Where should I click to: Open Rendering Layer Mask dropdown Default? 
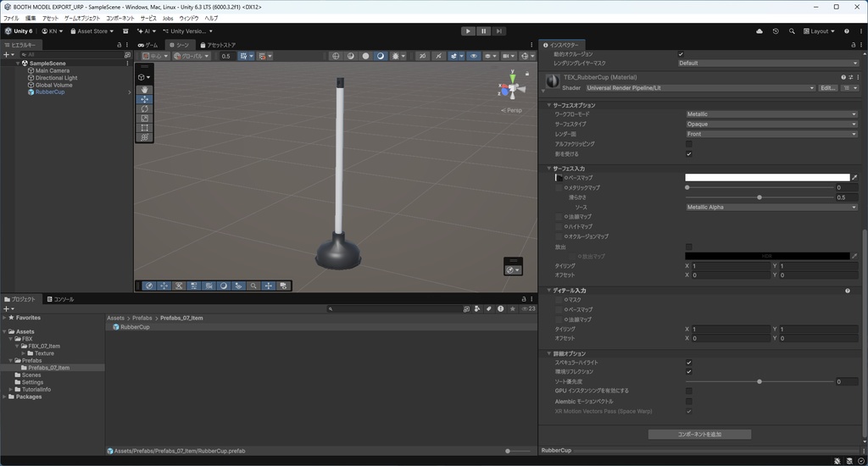pos(768,63)
